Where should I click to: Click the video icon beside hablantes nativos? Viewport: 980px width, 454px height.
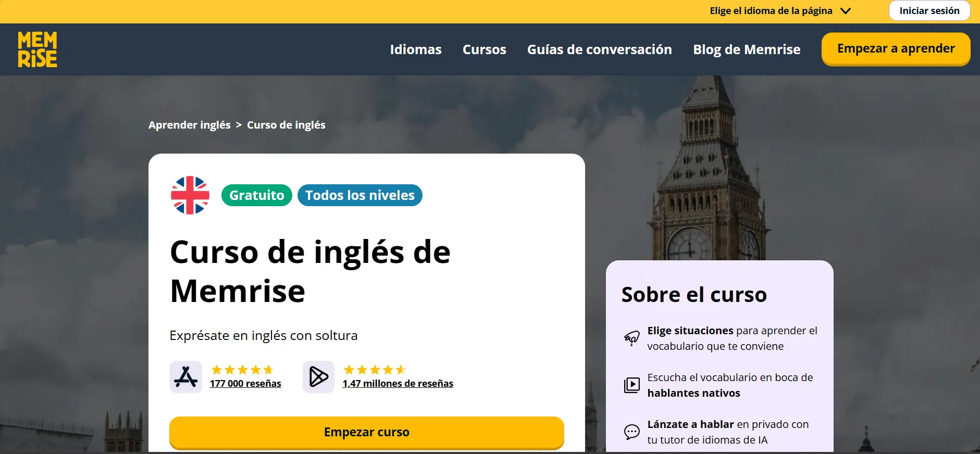tap(632, 385)
